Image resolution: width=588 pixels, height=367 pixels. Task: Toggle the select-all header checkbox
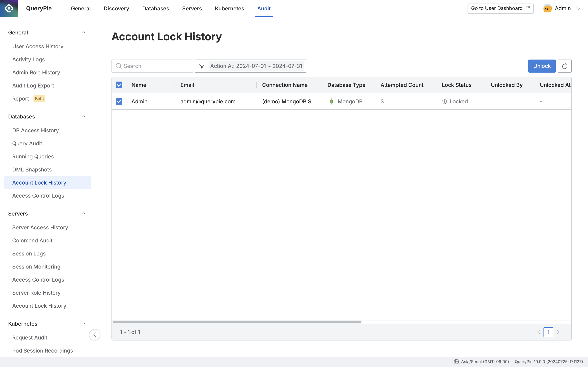119,85
